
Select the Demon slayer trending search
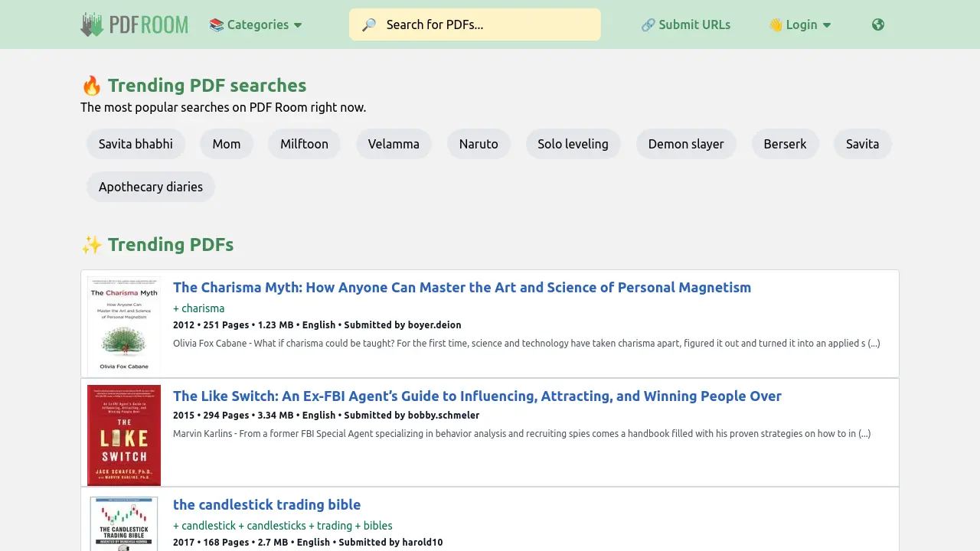click(686, 144)
